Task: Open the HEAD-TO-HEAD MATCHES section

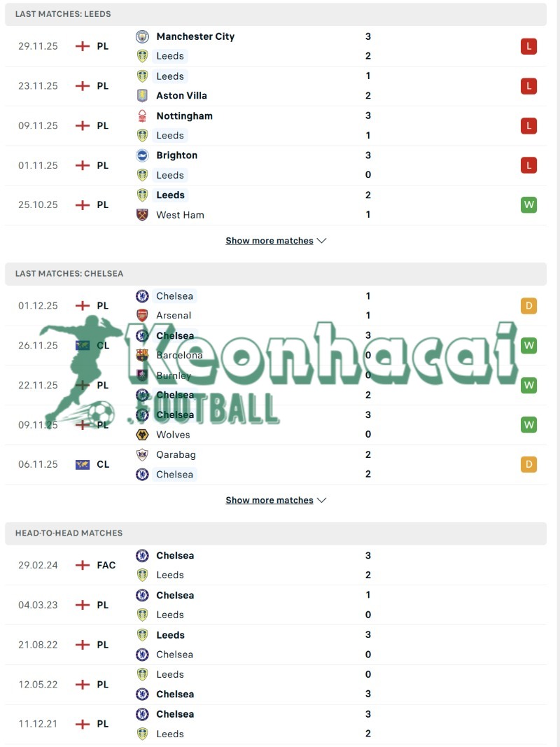Action: tap(67, 533)
